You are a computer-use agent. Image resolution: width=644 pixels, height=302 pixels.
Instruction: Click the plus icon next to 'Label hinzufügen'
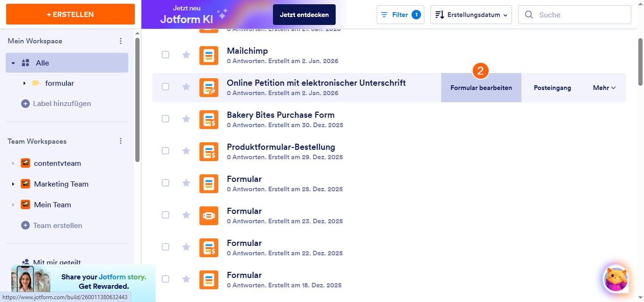[x=25, y=103]
